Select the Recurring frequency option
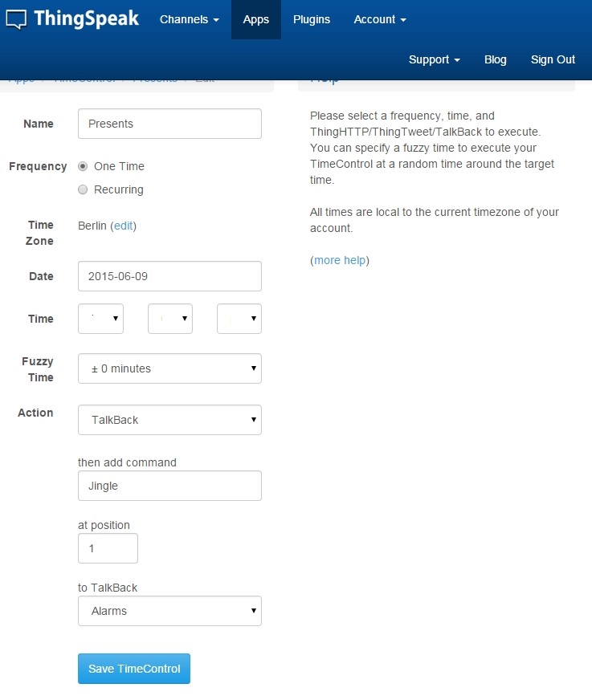The height and width of the screenshot is (700, 592). 83,189
